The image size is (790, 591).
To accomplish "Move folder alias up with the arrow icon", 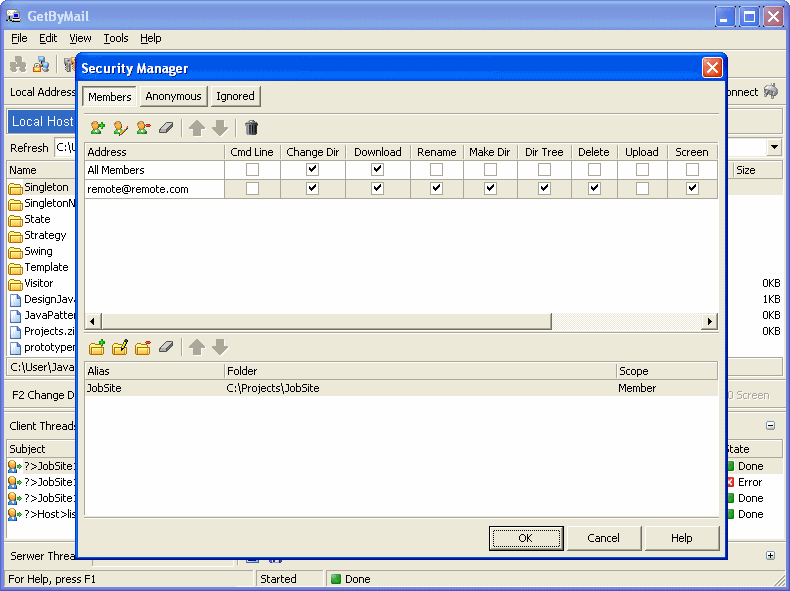I will (197, 347).
